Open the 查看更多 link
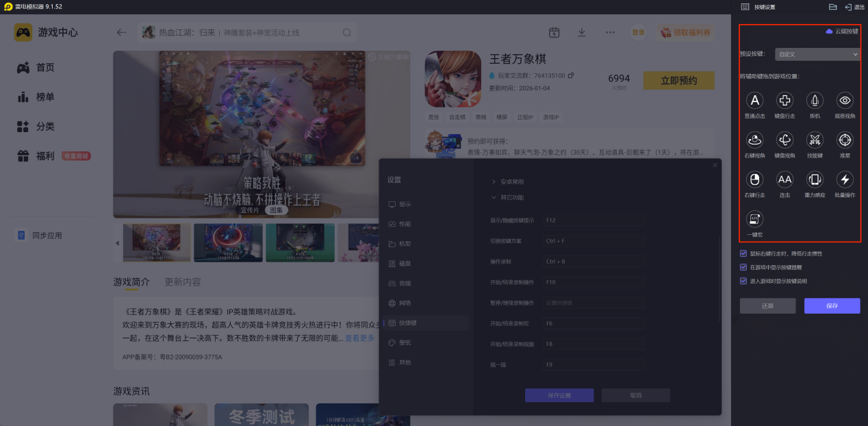The image size is (868, 426). pyautogui.click(x=360, y=338)
